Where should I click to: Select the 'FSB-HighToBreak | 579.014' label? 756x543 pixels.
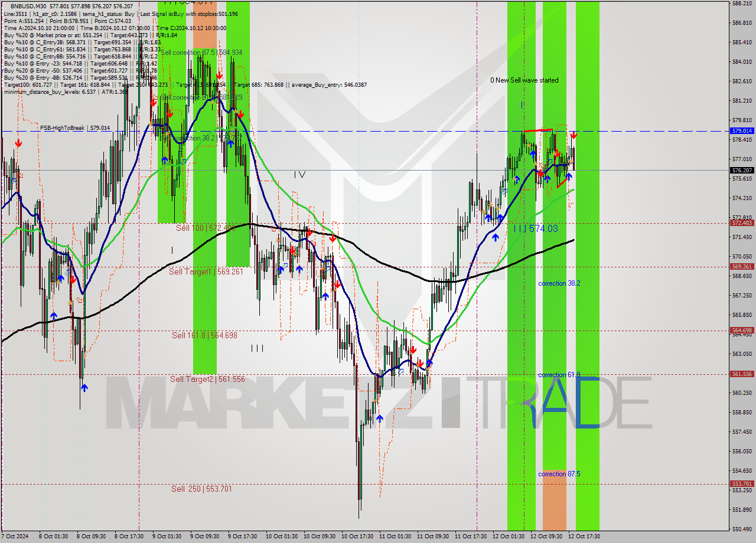tap(75, 127)
